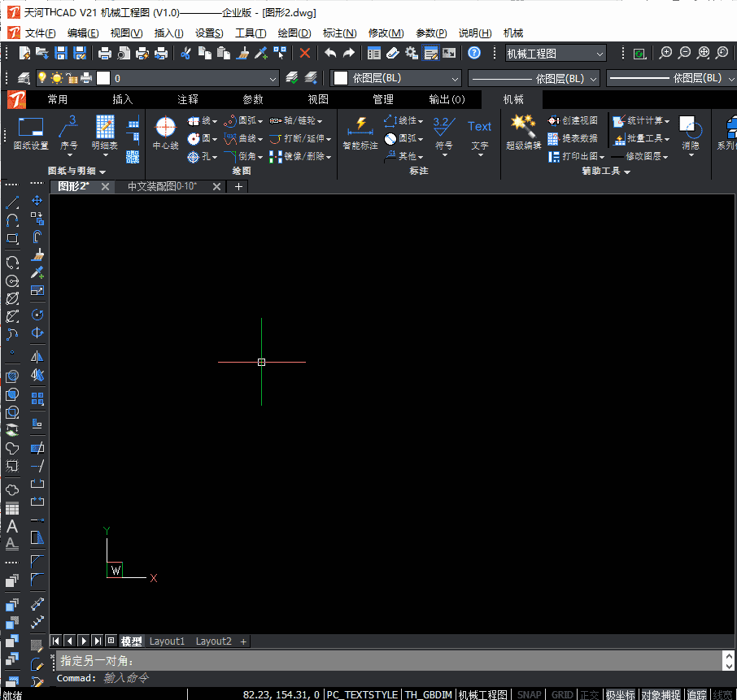
Task: Click the Zoom out magnifier icon
Action: click(x=684, y=53)
